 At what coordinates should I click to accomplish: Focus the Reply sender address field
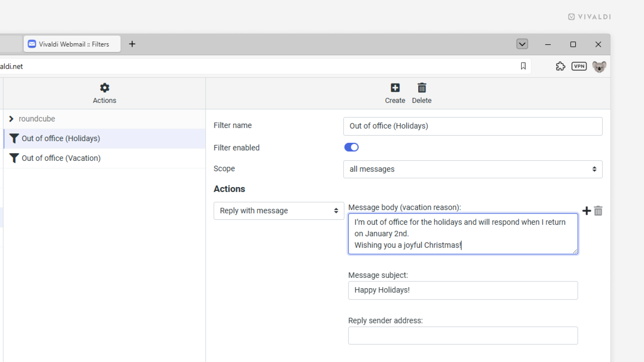coord(463,336)
